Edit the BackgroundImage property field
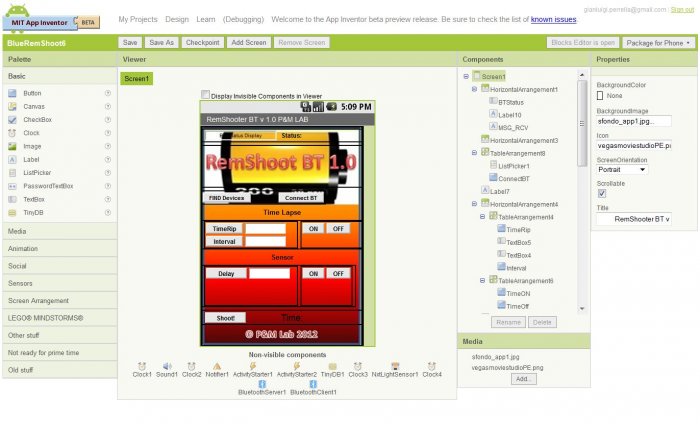This screenshot has height=424, width=700. [633, 121]
